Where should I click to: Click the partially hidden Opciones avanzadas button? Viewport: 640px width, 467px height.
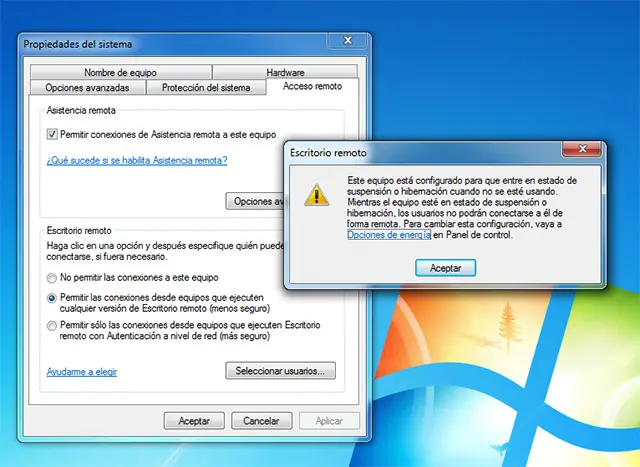point(256,201)
